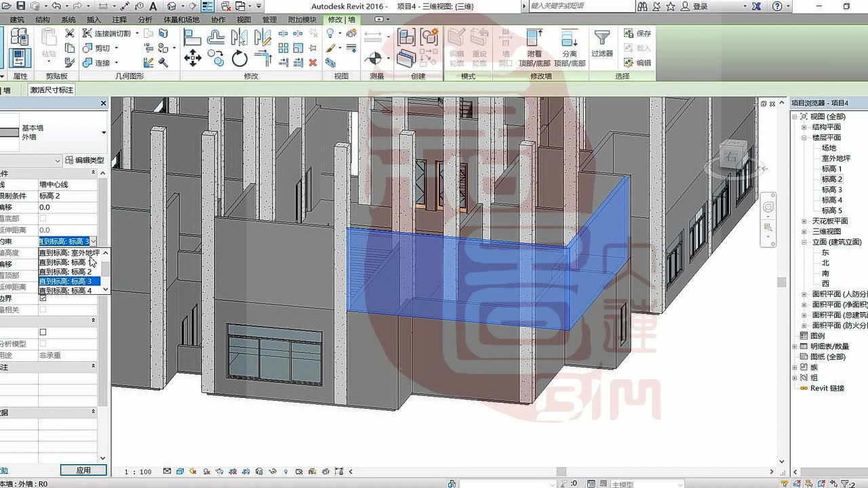
Task: Expand the 天花板平面 tree node
Action: (804, 221)
